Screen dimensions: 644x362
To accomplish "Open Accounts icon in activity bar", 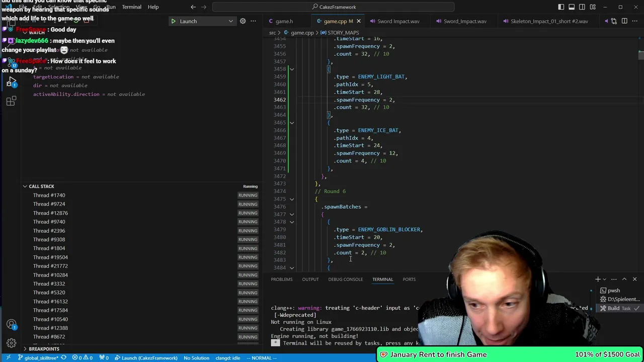I will 11,325.
